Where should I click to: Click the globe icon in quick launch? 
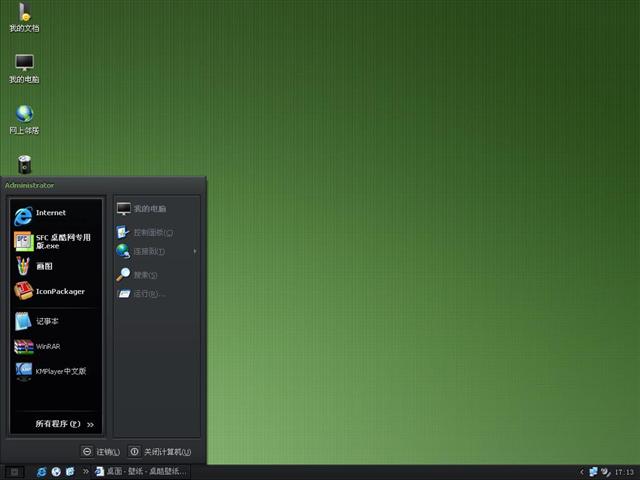[x=56, y=472]
